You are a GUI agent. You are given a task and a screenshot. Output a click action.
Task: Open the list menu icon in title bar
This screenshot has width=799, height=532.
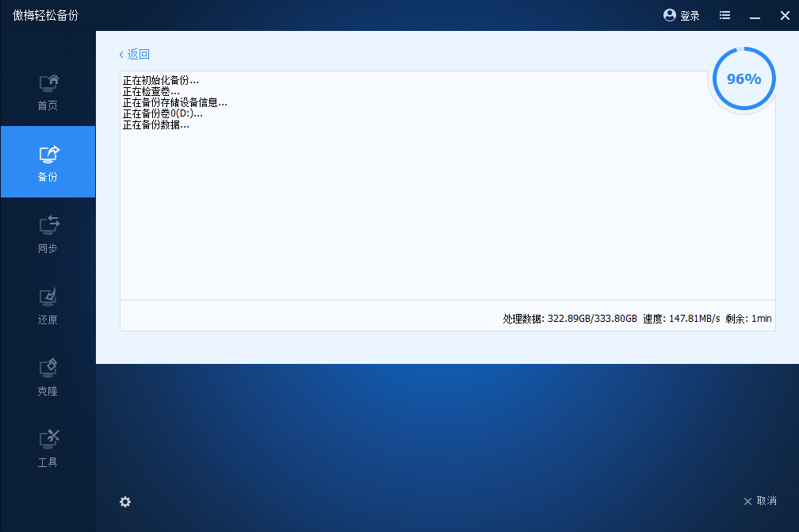724,15
